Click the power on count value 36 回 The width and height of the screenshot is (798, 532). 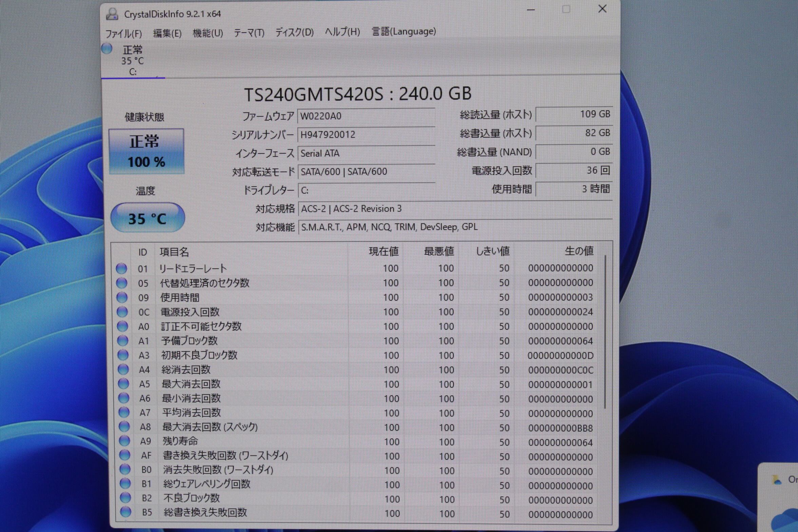tap(574, 170)
